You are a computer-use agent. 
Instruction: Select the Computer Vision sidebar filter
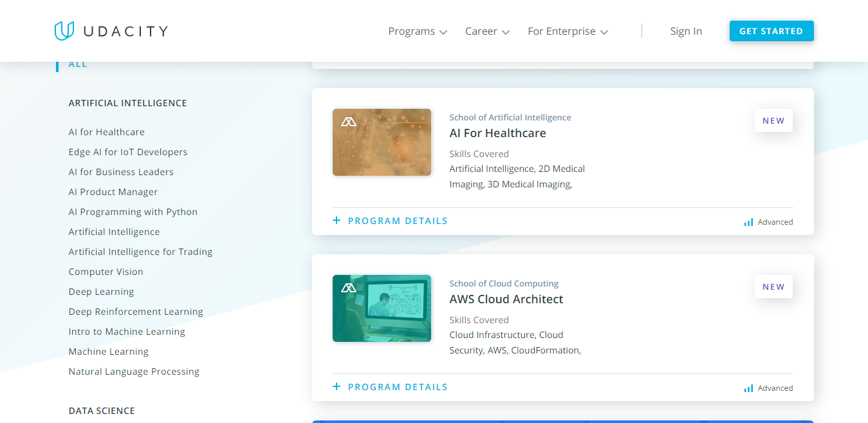(106, 271)
